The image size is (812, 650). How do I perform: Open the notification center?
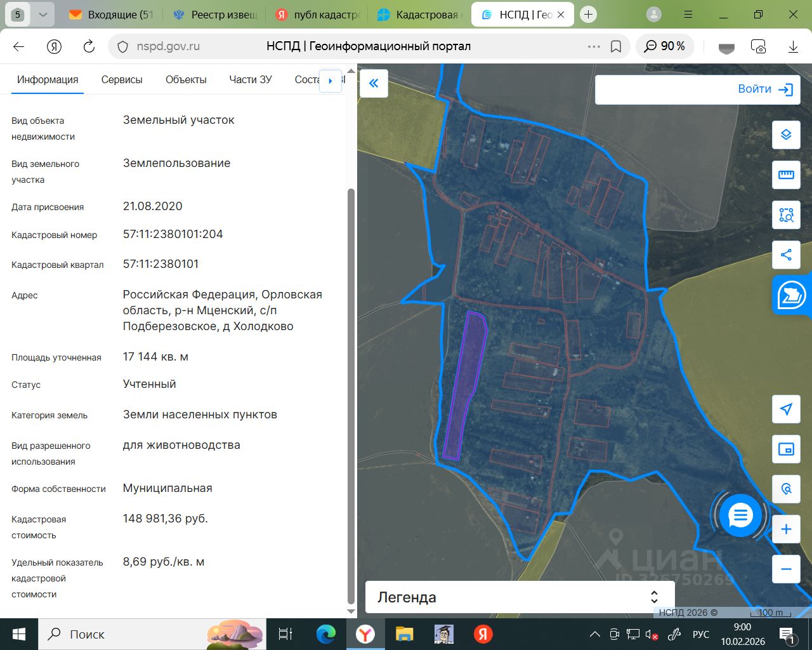[787, 634]
